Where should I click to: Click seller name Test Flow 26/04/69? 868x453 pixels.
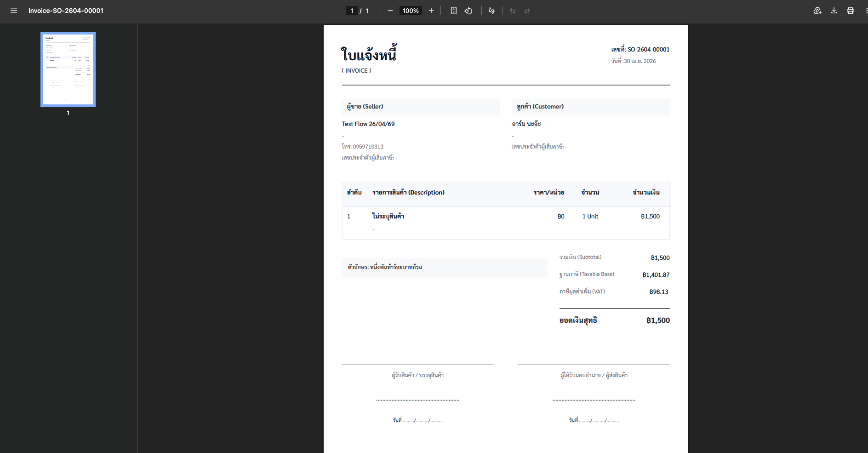(368, 124)
